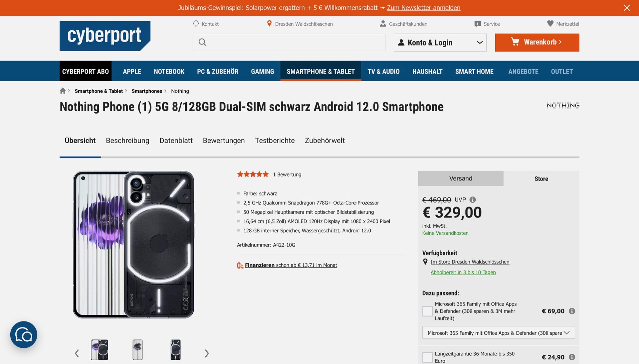Viewport: 639px width, 364px height.
Task: Show info for Langzeitgarantie offer
Action: [572, 357]
